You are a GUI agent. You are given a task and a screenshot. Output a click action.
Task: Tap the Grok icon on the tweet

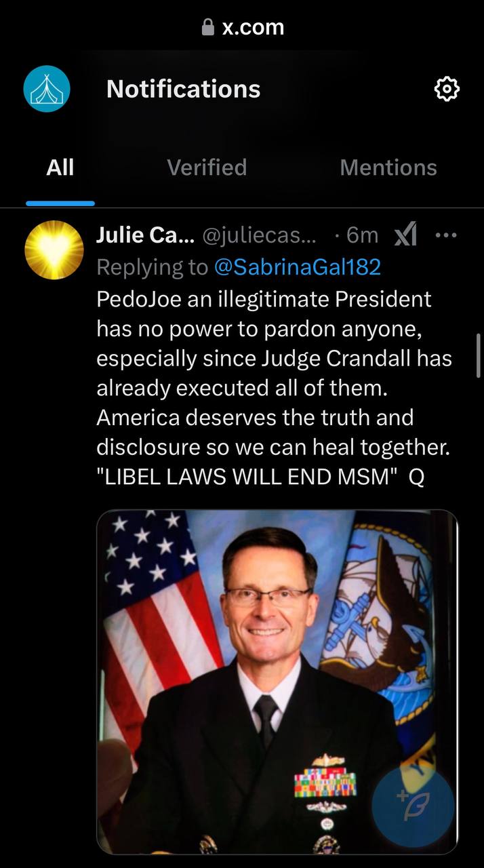405,235
